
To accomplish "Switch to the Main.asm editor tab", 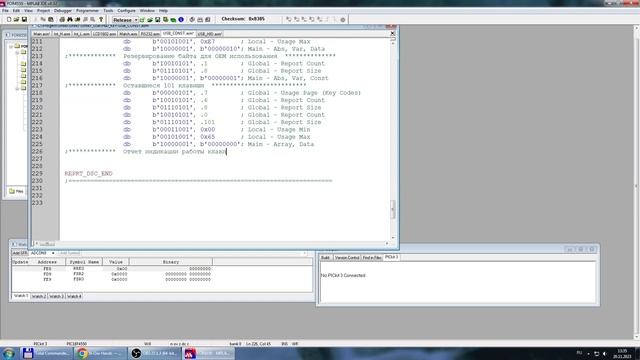I will click(x=42, y=34).
